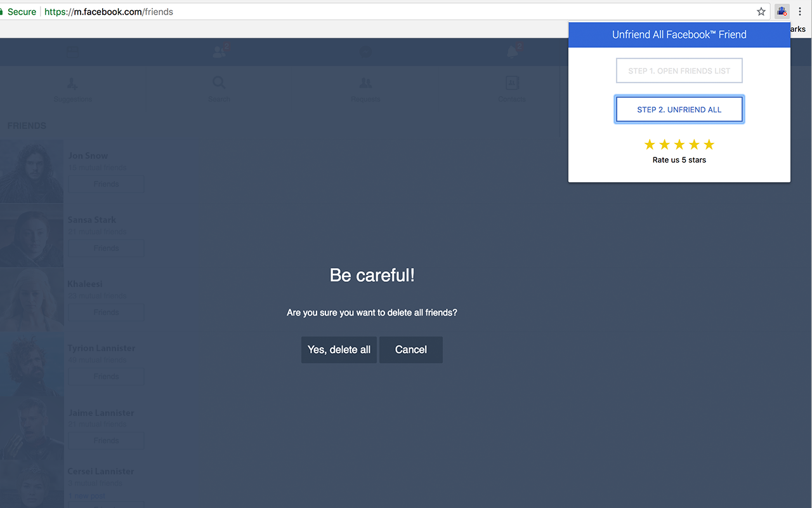
Task: Click Jon Snow's profile picture
Action: pos(32,171)
